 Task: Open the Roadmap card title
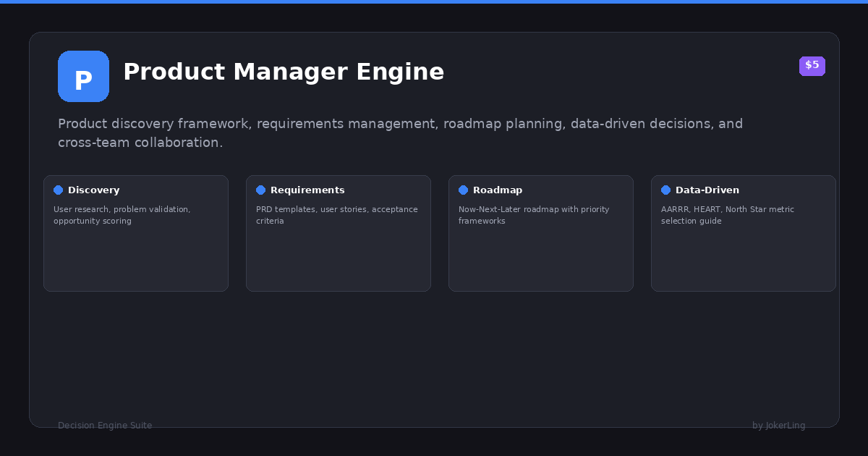pos(498,190)
